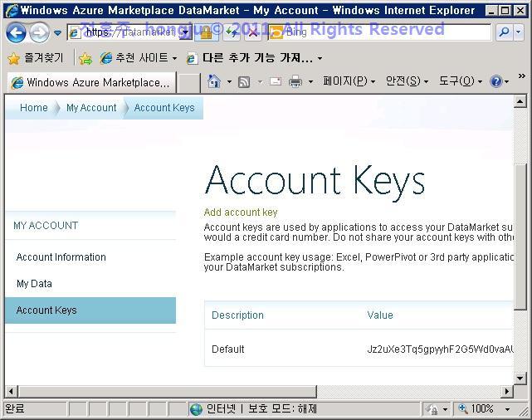Viewport: 532px width, 420px height.
Task: Select Account Keys in sidebar
Action: pos(90,310)
